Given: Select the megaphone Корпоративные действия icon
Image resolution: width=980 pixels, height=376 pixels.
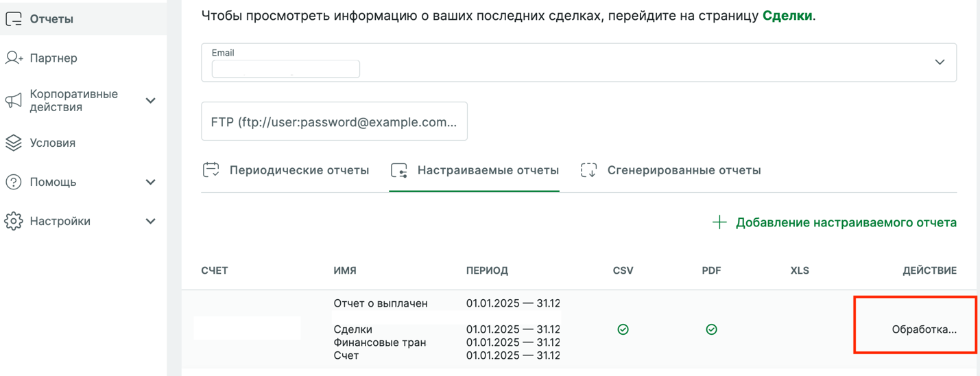Looking at the screenshot, I should [14, 101].
